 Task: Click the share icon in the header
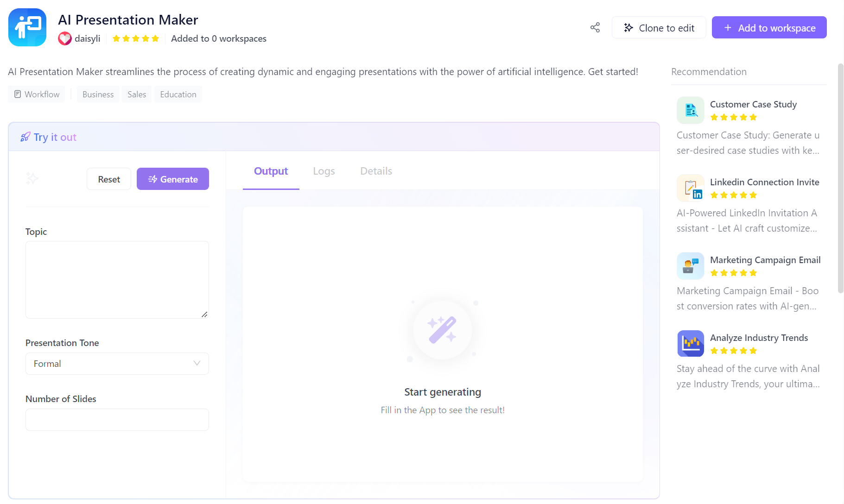[595, 28]
